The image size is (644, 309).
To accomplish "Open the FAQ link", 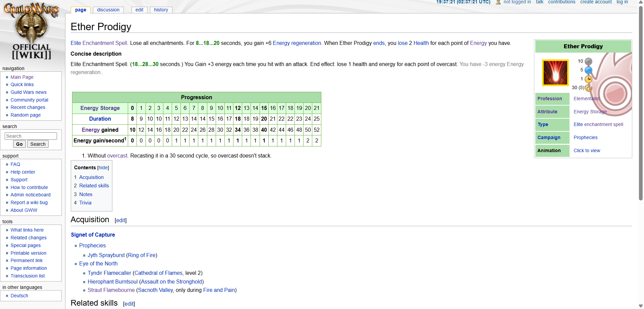I will coord(15,164).
